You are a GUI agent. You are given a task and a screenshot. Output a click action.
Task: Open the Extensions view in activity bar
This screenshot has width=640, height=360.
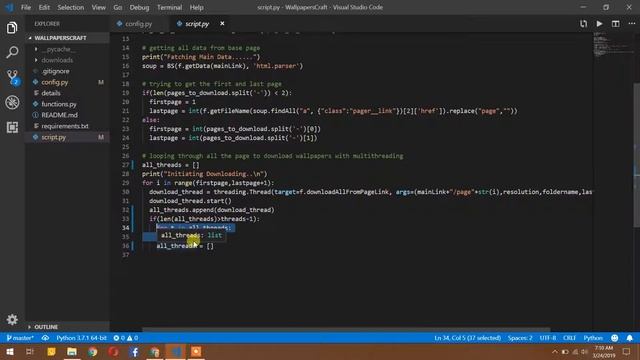tap(12, 127)
